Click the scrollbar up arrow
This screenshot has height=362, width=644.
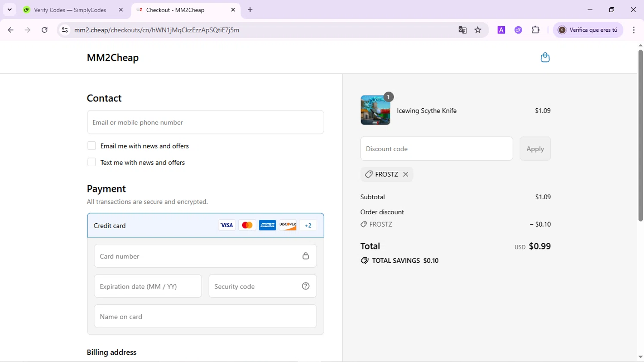tap(641, 45)
